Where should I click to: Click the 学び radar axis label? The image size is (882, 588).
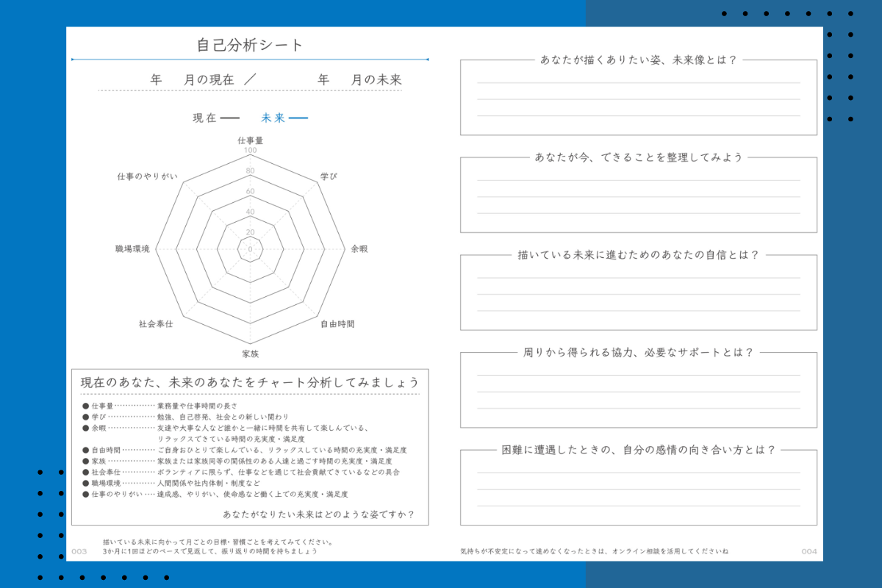tap(329, 177)
